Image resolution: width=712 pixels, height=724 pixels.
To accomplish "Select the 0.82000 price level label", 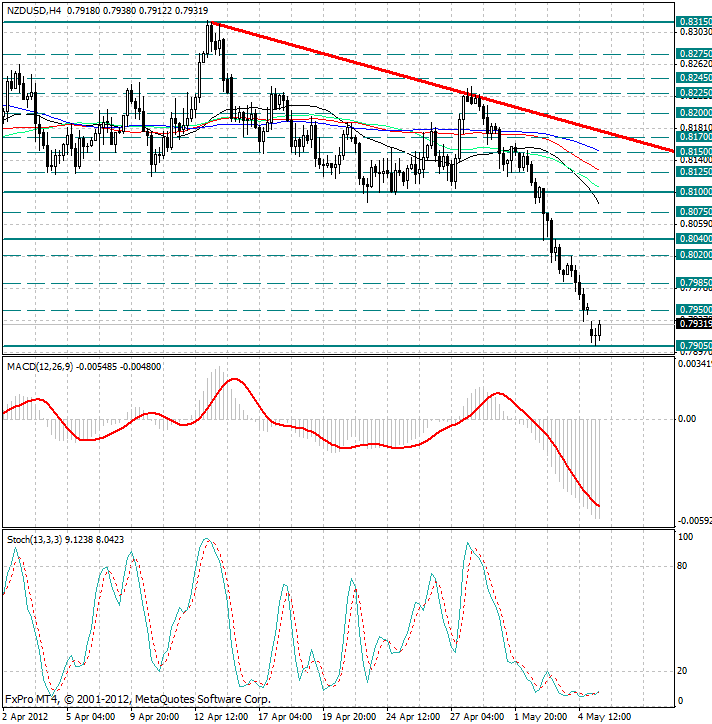I will (x=694, y=113).
